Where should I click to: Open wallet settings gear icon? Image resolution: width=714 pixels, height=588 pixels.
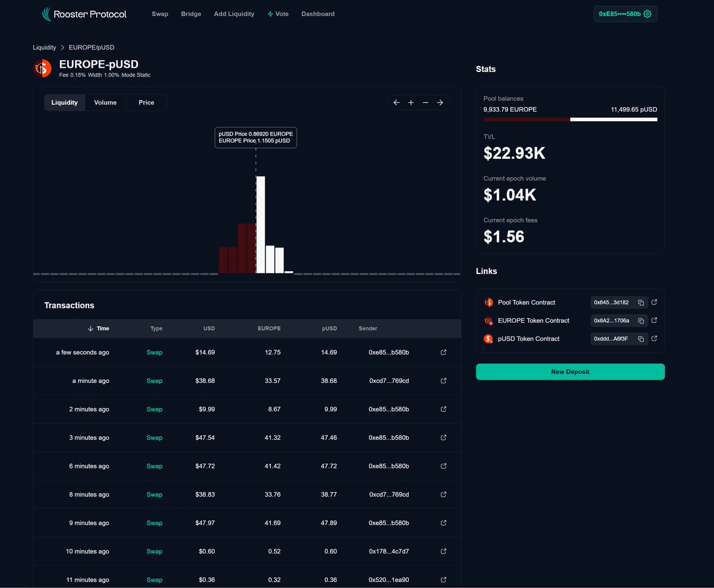point(647,14)
